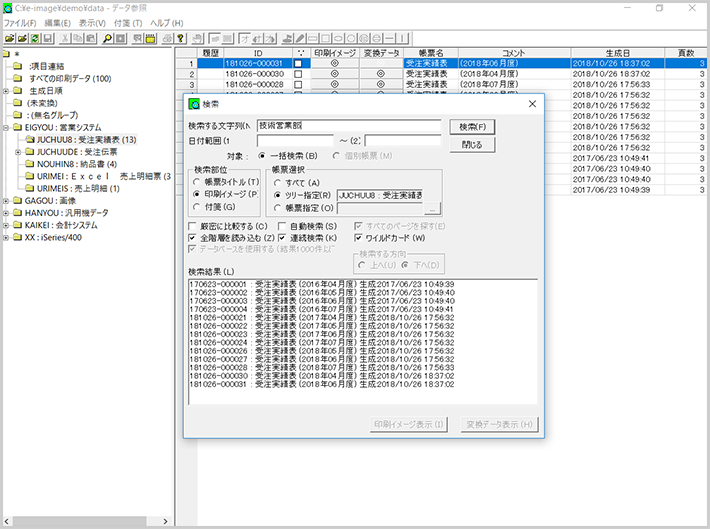Click the magnifier search icon in toolbar
The image size is (710, 529).
click(106, 38)
